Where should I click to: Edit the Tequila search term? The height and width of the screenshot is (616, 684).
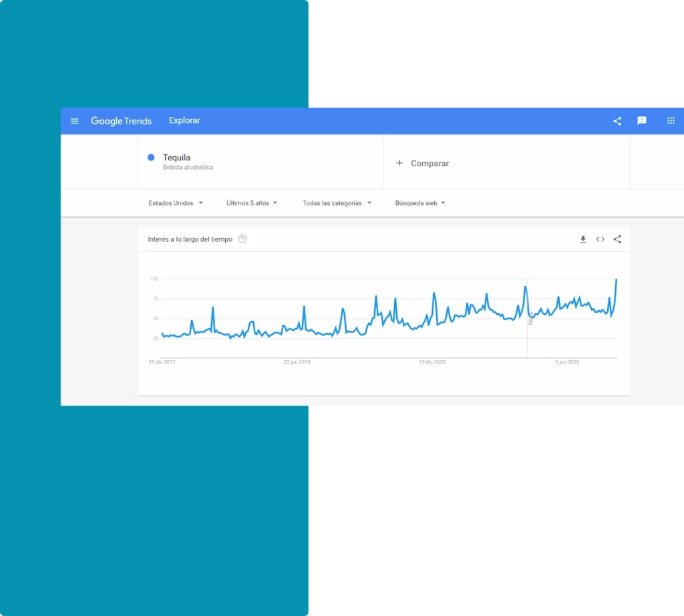(261, 162)
